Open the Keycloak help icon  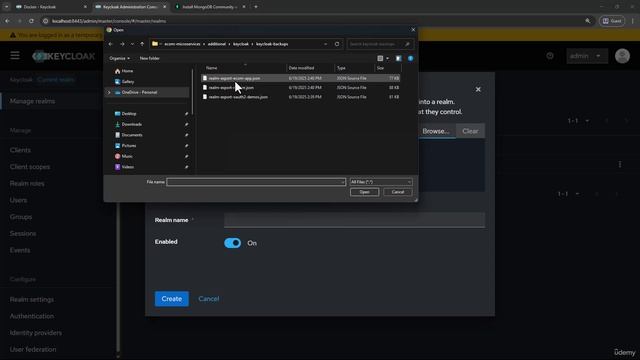tap(550, 56)
